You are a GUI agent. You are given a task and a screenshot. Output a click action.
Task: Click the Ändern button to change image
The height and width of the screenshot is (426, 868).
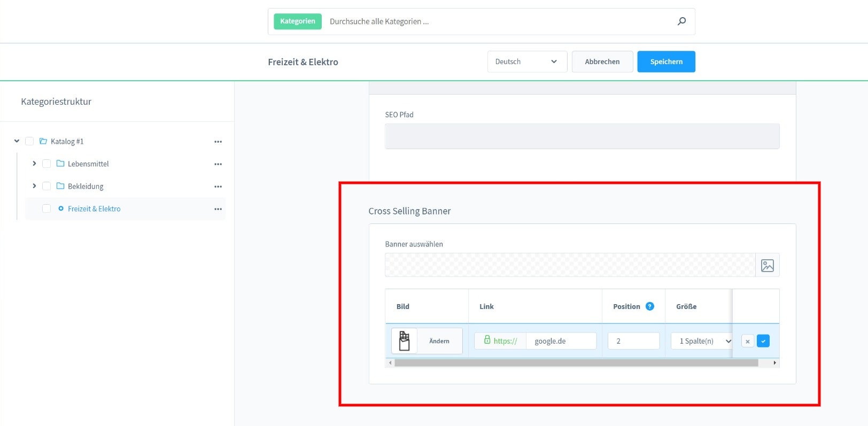439,341
